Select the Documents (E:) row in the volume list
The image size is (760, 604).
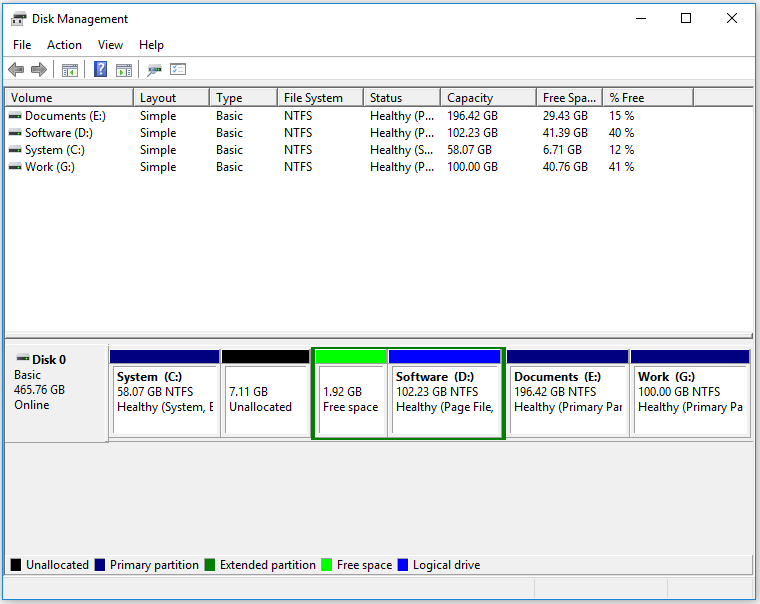[64, 116]
